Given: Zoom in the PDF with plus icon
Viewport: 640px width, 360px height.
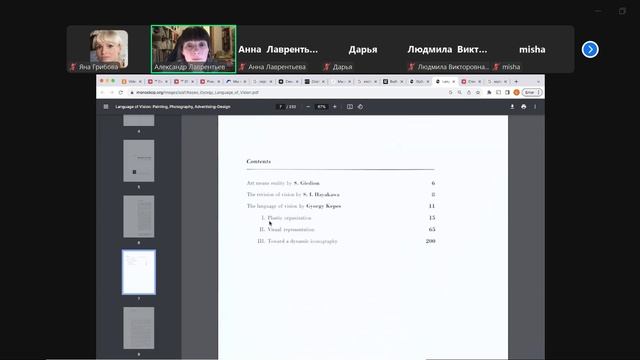Looking at the screenshot, I should (x=335, y=107).
